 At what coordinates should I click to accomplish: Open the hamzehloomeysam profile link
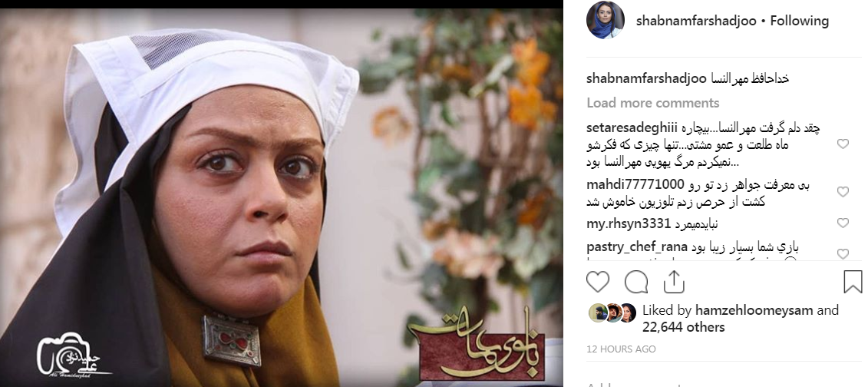754,310
